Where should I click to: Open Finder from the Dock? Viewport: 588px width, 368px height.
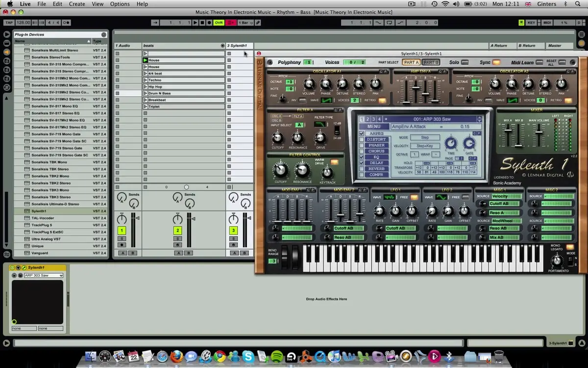[x=91, y=357]
